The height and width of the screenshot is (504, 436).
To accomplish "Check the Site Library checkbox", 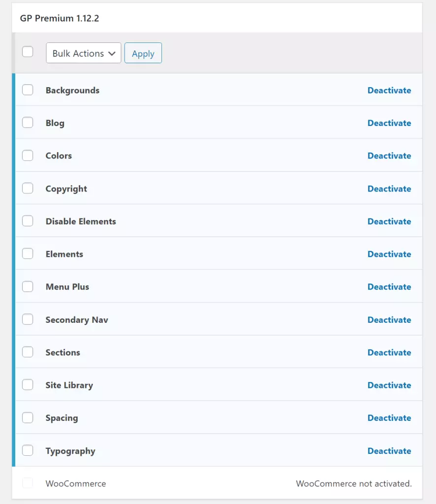I will point(28,385).
